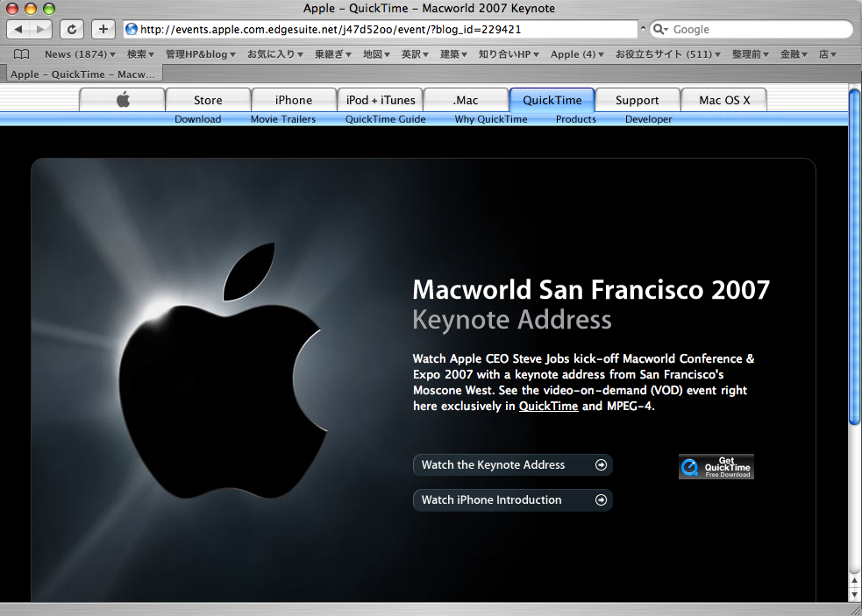Open the Apple (4) bookmark folder
Screen dimensions: 862x616
pyautogui.click(x=577, y=53)
